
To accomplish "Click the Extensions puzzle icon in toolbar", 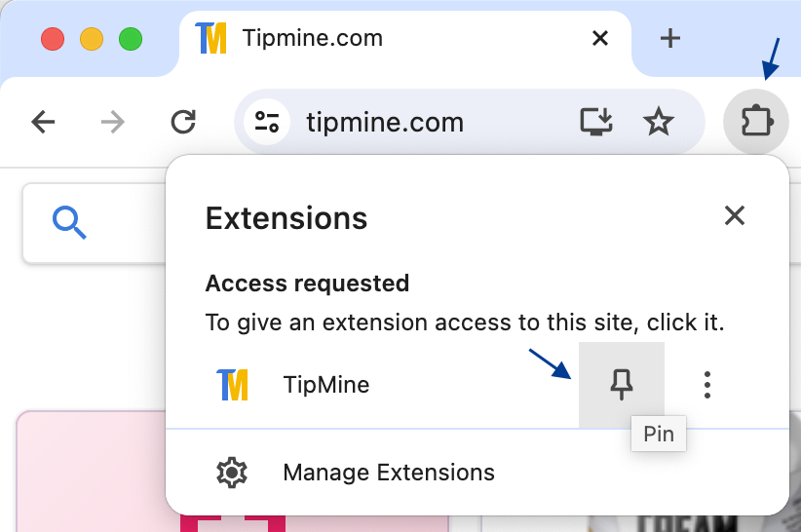I will tap(756, 122).
